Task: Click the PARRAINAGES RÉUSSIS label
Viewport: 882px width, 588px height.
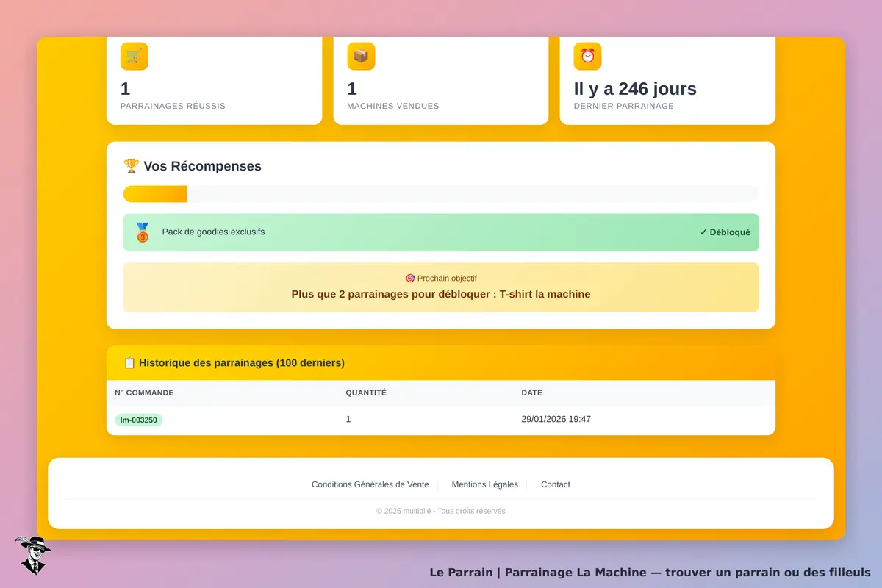Action: point(173,106)
